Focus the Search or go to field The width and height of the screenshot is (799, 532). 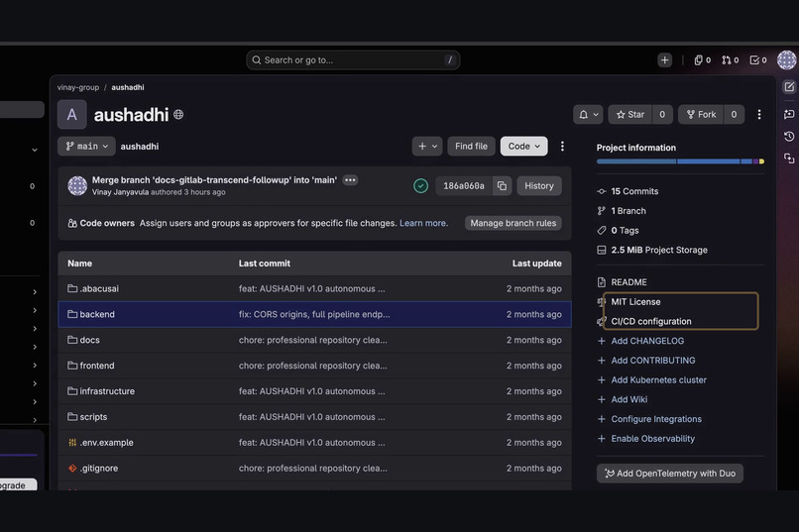[x=353, y=60]
